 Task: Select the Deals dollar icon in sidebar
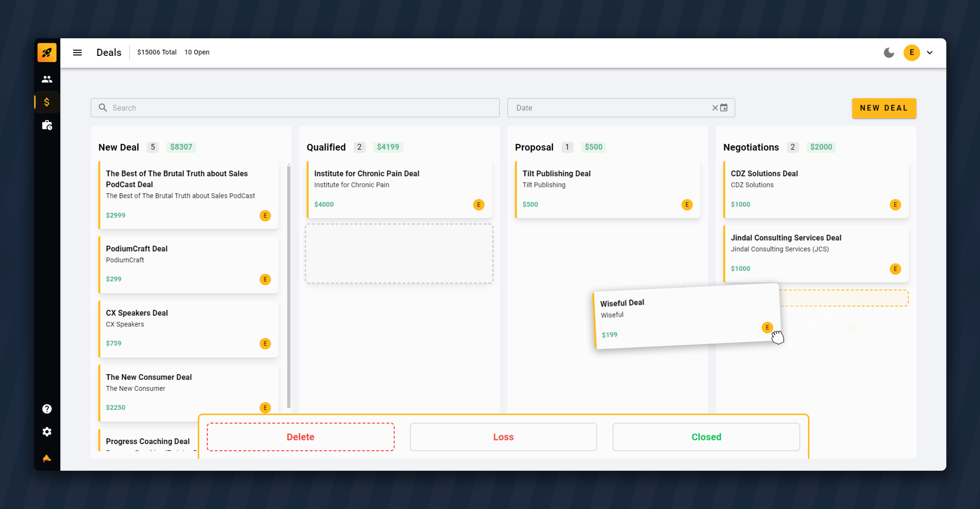[47, 102]
